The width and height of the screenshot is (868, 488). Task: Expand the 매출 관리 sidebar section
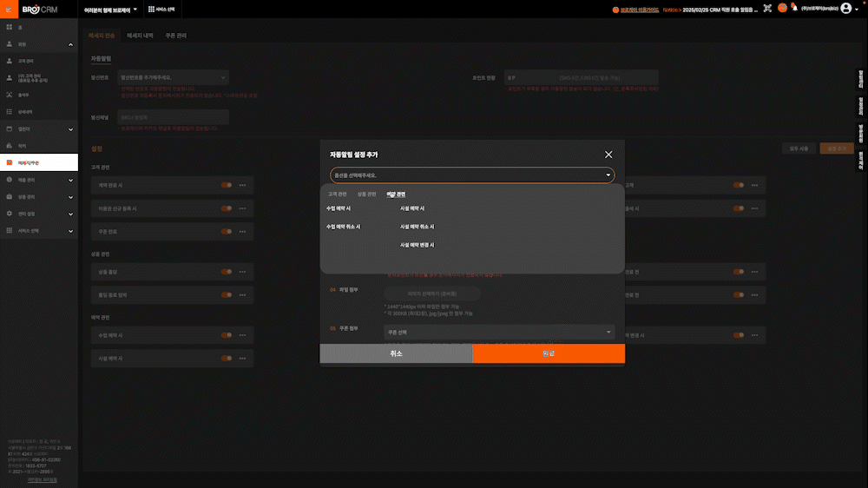[x=70, y=180]
